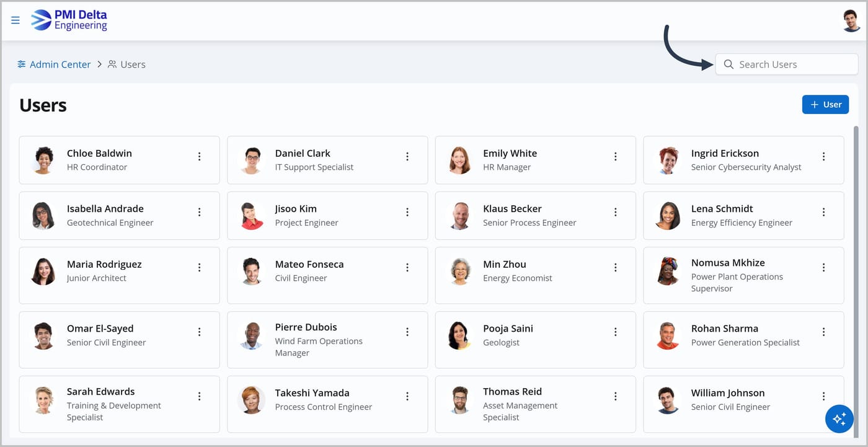Open options menu for Sarah Edwards

200,396
